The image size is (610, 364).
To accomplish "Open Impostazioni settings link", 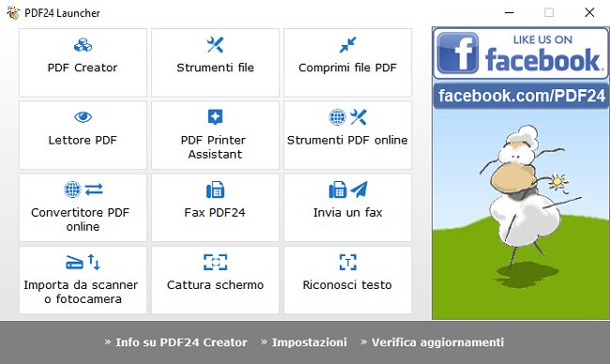I will tap(310, 342).
